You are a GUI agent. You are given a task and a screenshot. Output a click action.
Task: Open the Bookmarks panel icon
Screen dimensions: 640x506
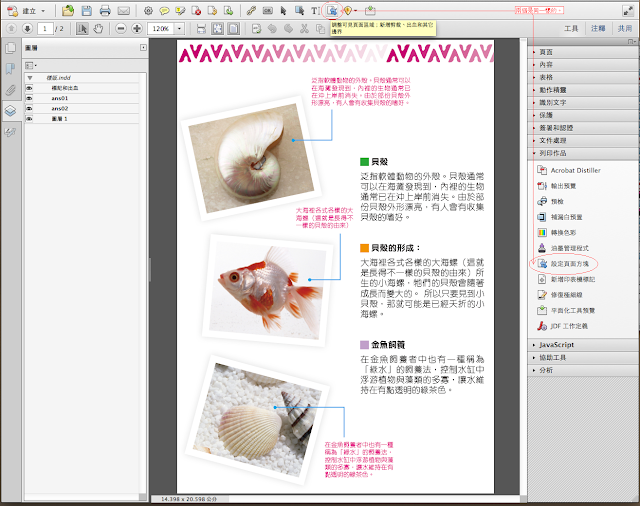tap(11, 69)
